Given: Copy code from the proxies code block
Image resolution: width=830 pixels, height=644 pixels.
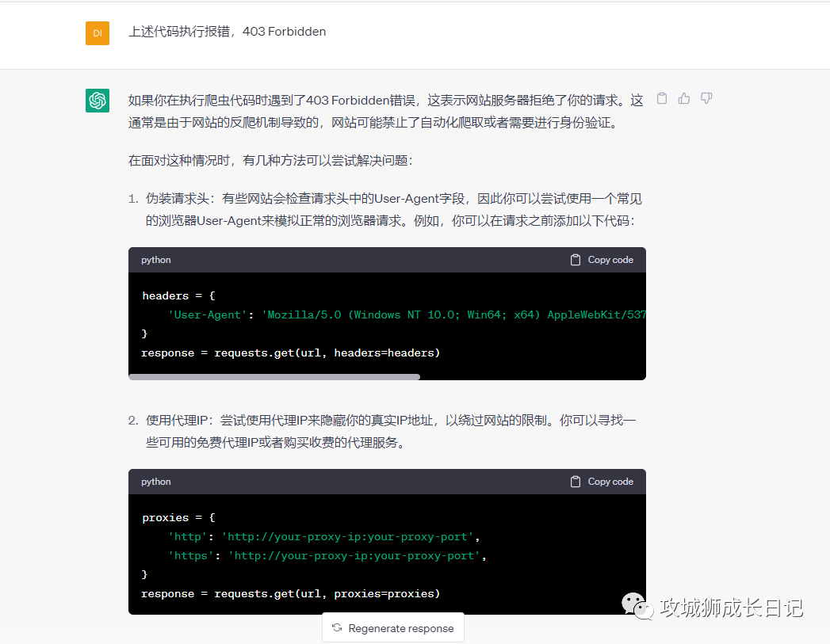Looking at the screenshot, I should (602, 482).
